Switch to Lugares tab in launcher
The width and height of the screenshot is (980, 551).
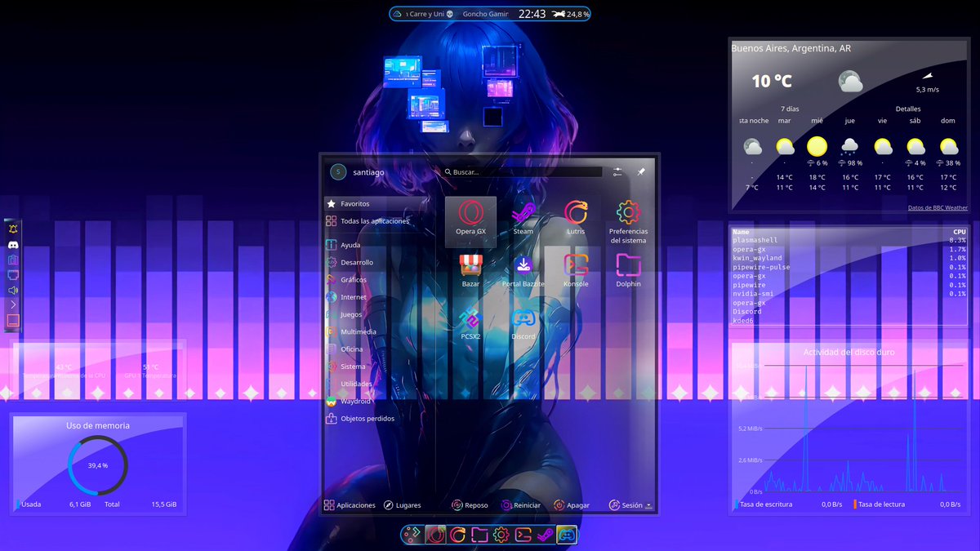(402, 505)
